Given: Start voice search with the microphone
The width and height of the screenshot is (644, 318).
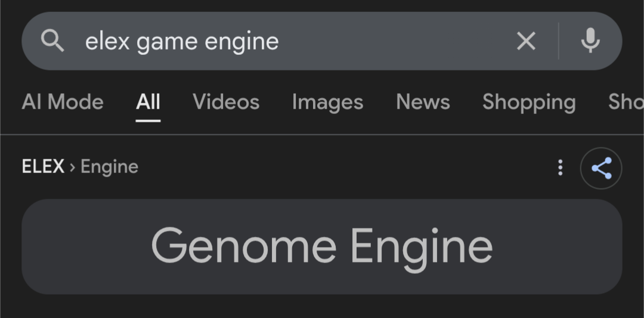Looking at the screenshot, I should (x=590, y=41).
